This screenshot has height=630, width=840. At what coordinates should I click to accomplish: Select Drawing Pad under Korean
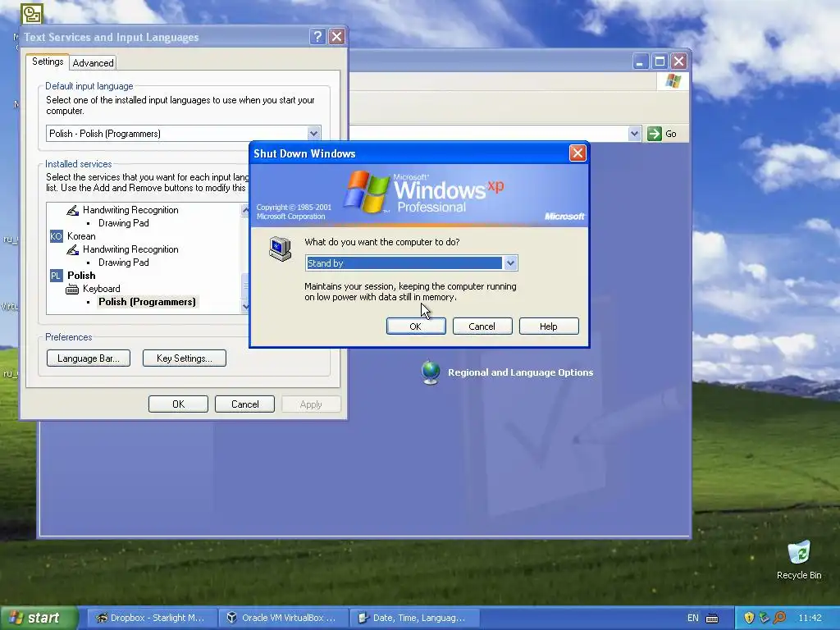(x=124, y=262)
